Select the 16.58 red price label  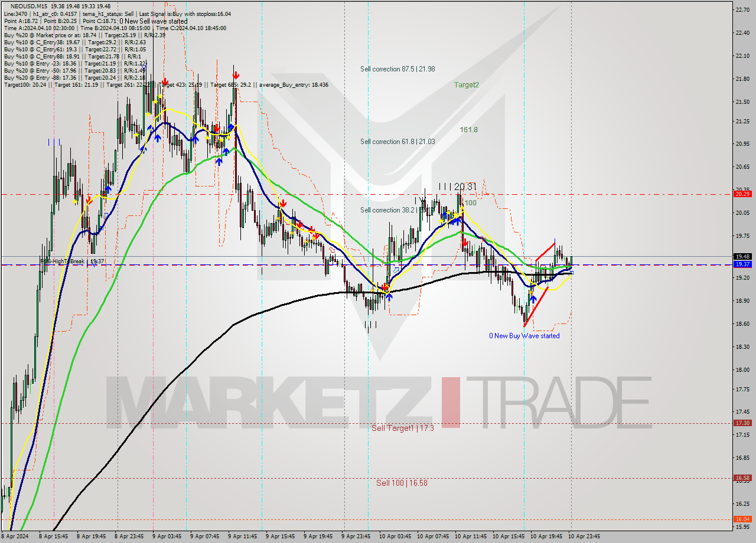click(742, 477)
